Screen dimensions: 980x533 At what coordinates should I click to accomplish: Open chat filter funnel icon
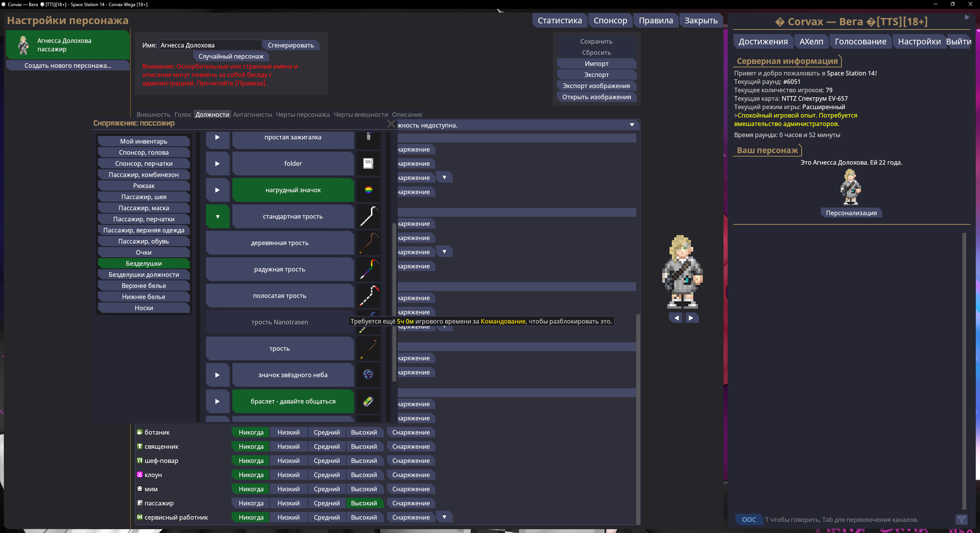pyautogui.click(x=961, y=520)
